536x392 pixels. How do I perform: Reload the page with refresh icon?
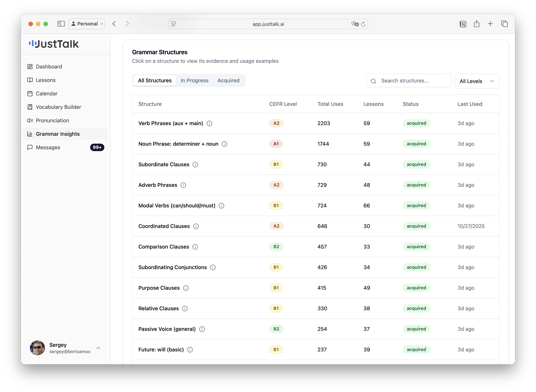coord(363,24)
